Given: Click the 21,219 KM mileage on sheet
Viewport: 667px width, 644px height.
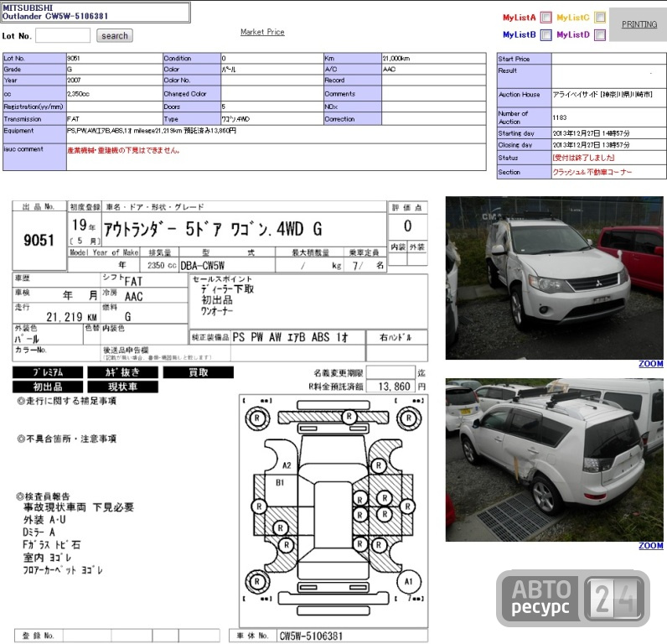Looking at the screenshot, I should (71, 317).
